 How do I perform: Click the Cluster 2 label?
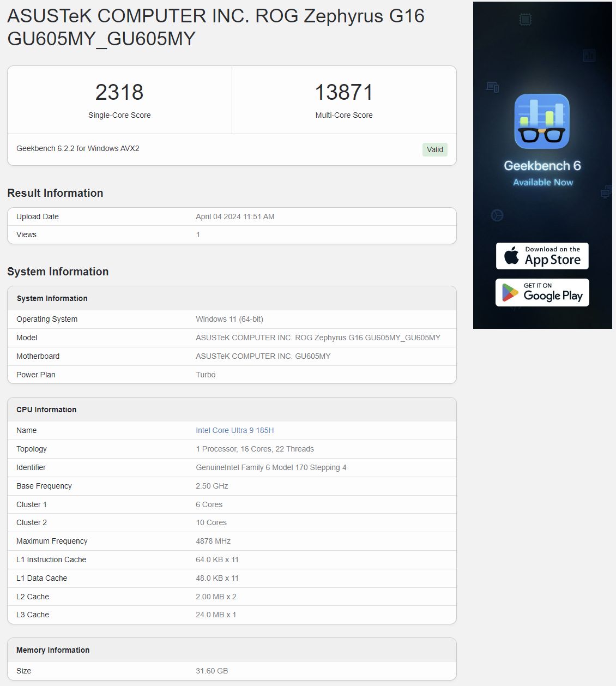coord(32,522)
